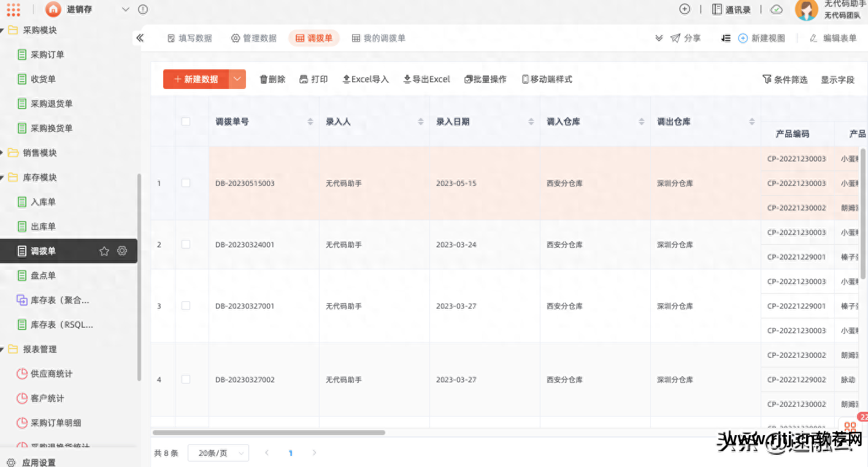
Task: Toggle the select-all header checkbox
Action: click(x=186, y=122)
